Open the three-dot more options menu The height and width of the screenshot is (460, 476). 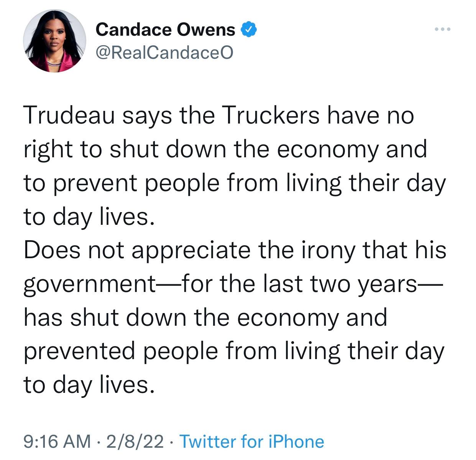443,30
